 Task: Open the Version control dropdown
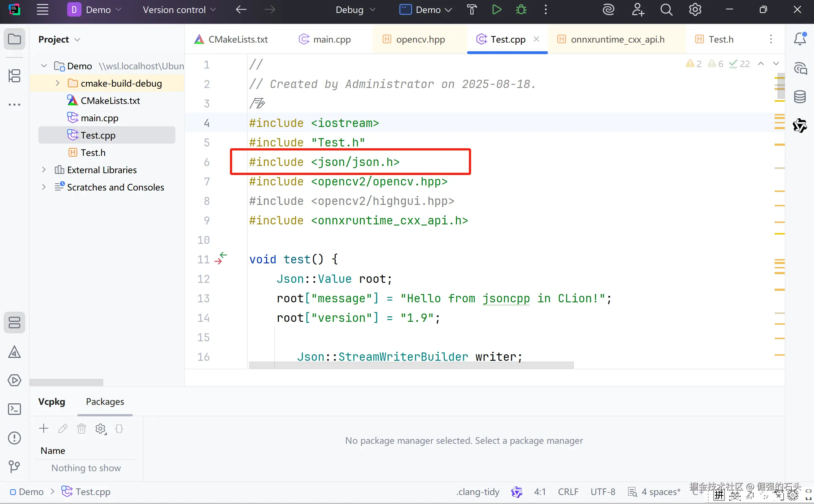pyautogui.click(x=179, y=10)
